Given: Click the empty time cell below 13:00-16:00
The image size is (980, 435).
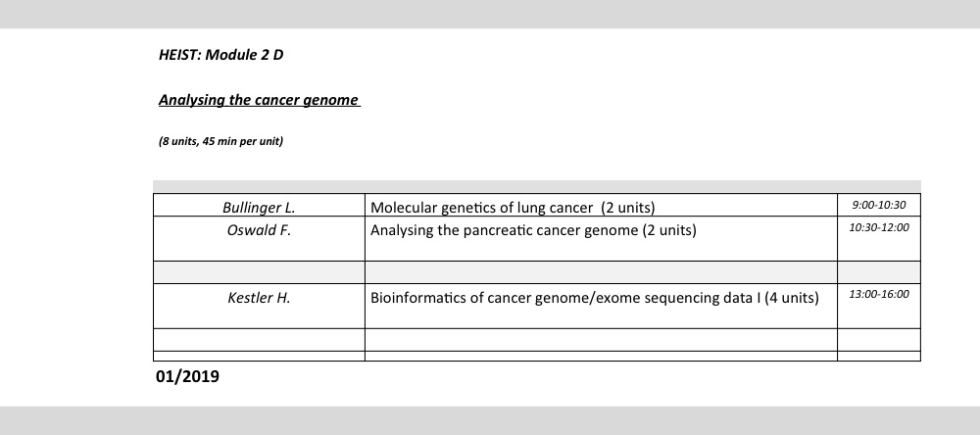Looking at the screenshot, I should (879, 340).
